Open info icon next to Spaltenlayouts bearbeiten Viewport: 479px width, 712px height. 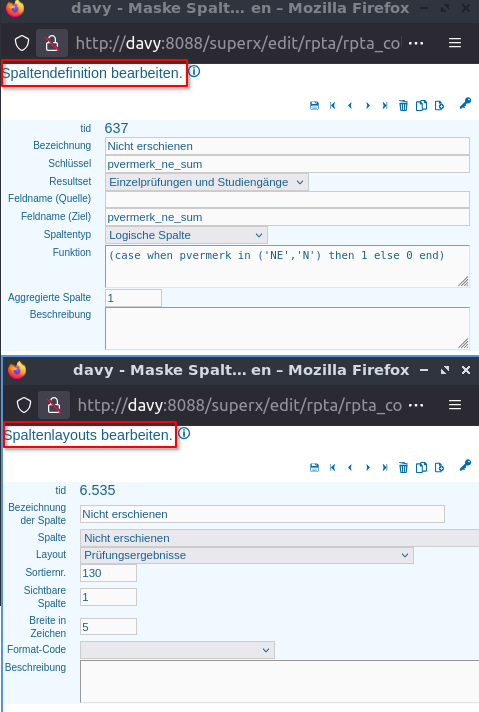coord(184,433)
